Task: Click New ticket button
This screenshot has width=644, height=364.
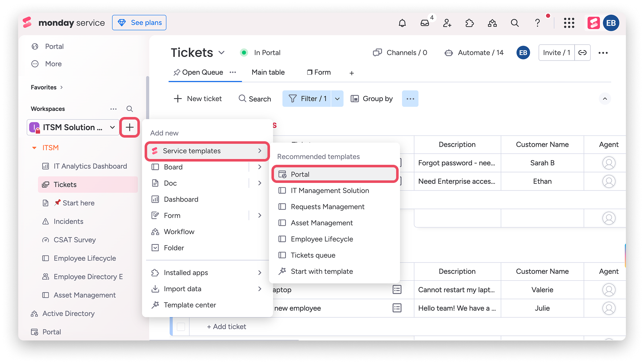Action: (x=198, y=99)
